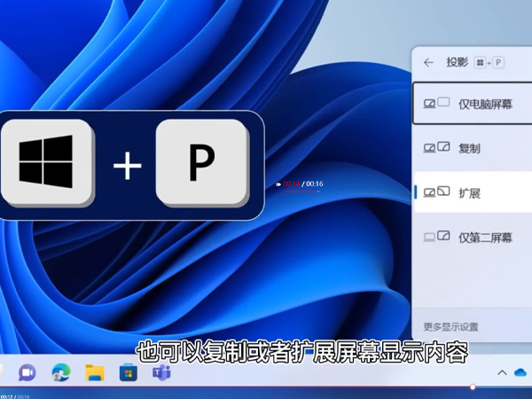532x399 pixels.
Task: Open OneDrive cloud icon in system tray
Action: (x=520, y=372)
